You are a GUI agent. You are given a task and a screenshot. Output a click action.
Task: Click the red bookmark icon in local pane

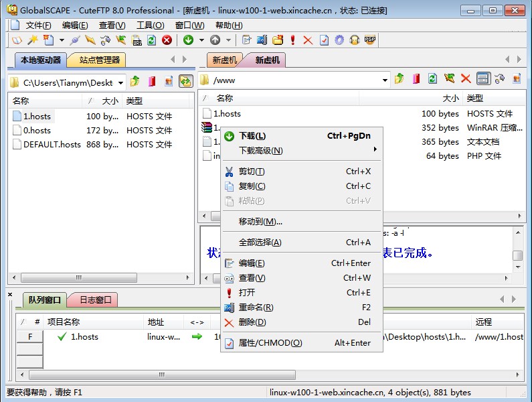point(152,81)
